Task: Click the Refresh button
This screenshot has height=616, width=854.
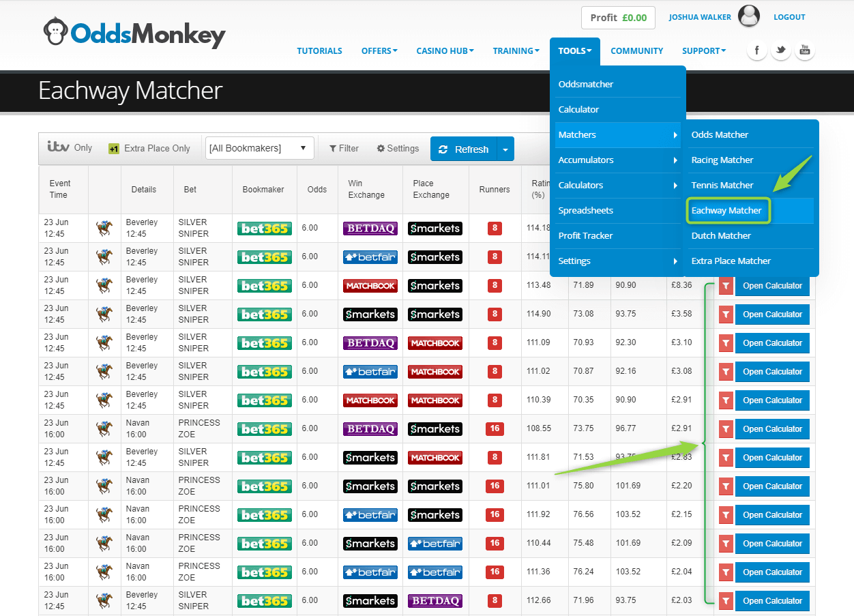Action: [x=463, y=149]
